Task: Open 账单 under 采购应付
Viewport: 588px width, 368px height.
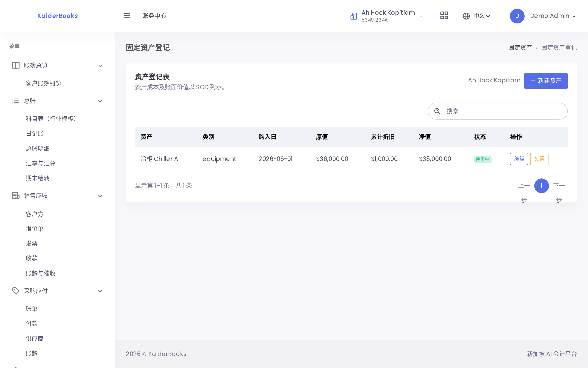Action: click(32, 309)
